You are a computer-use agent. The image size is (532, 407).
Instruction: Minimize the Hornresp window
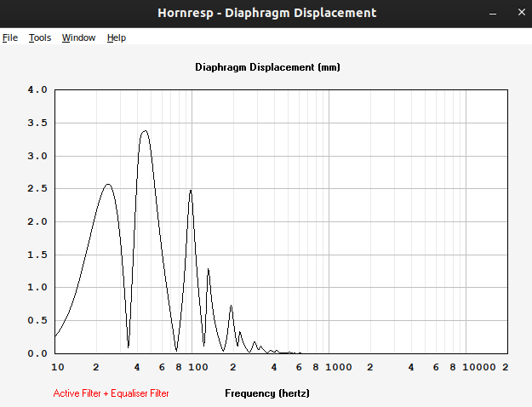tap(493, 13)
